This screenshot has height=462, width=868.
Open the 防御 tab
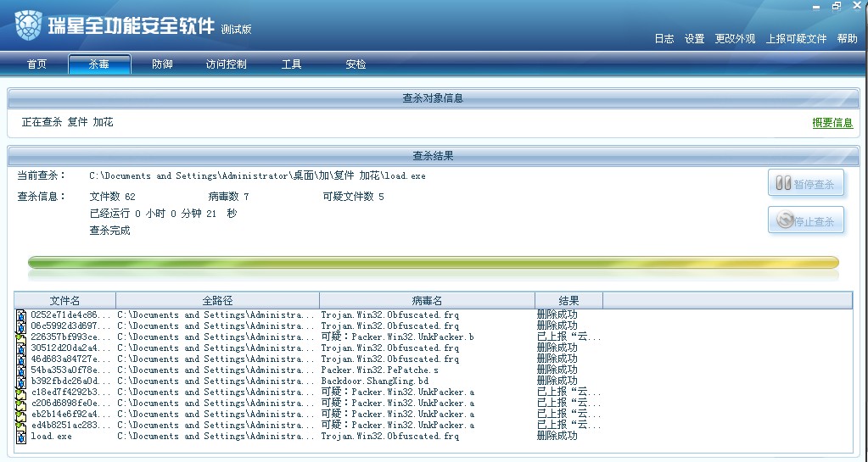[x=162, y=64]
